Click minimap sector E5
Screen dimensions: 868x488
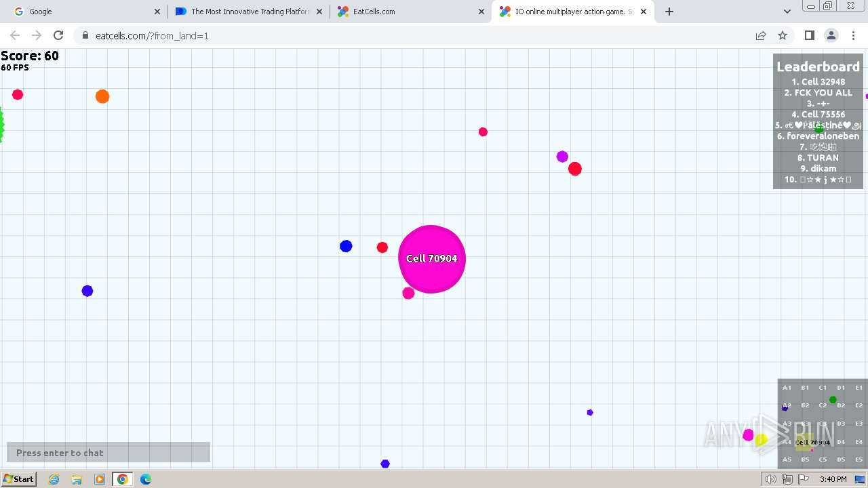[859, 460]
